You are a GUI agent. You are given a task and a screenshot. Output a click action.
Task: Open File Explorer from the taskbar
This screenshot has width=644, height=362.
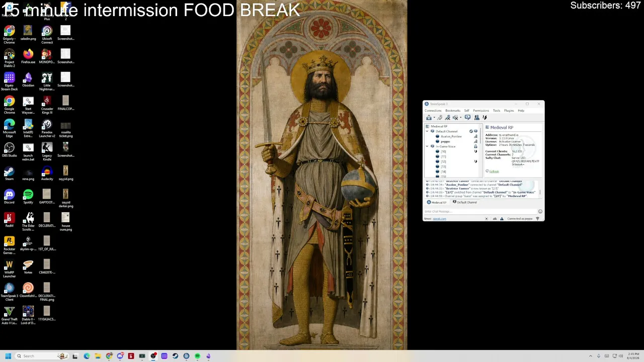click(x=98, y=356)
